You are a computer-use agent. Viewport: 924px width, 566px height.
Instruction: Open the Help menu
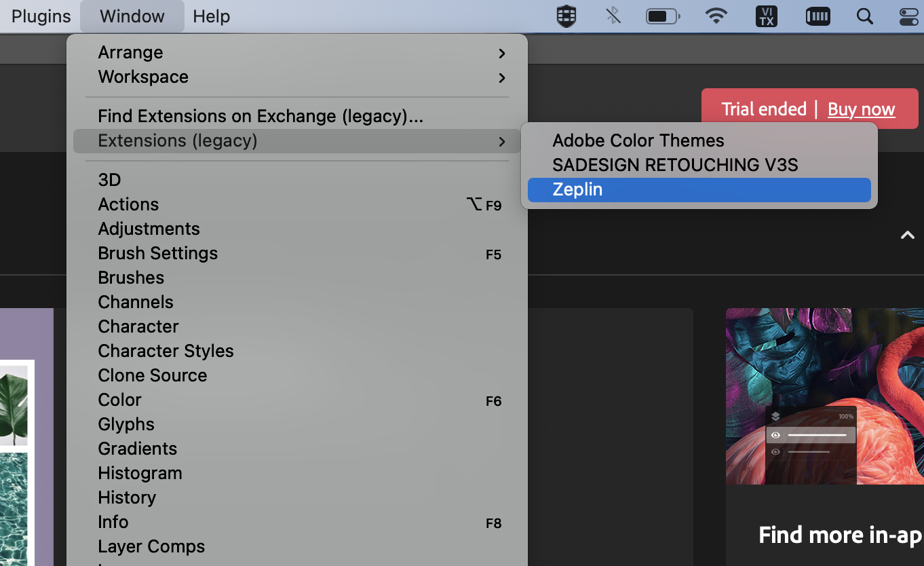point(211,16)
